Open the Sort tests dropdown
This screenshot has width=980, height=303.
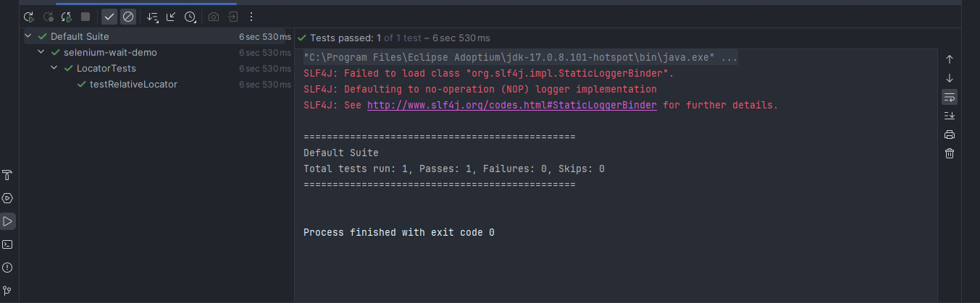(152, 17)
